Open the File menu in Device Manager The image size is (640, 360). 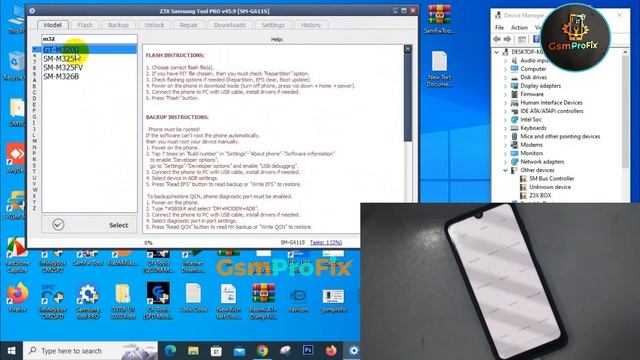tap(500, 27)
